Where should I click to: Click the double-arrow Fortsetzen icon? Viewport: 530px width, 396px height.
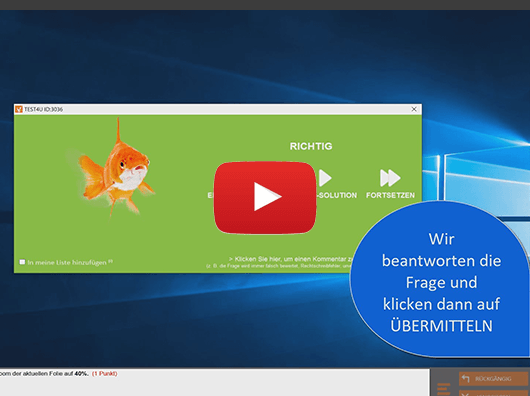390,178
